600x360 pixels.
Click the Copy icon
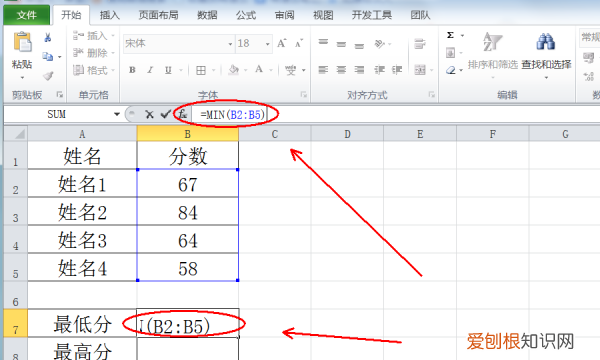48,57
